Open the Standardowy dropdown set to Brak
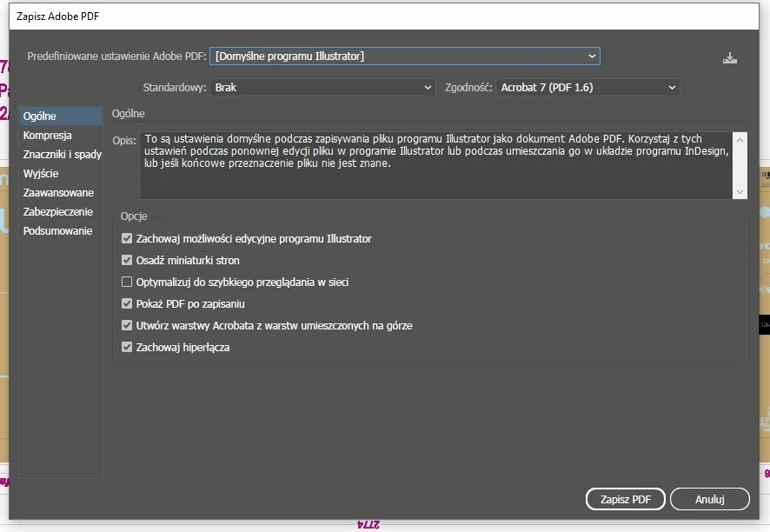This screenshot has height=532, width=770. (322, 88)
